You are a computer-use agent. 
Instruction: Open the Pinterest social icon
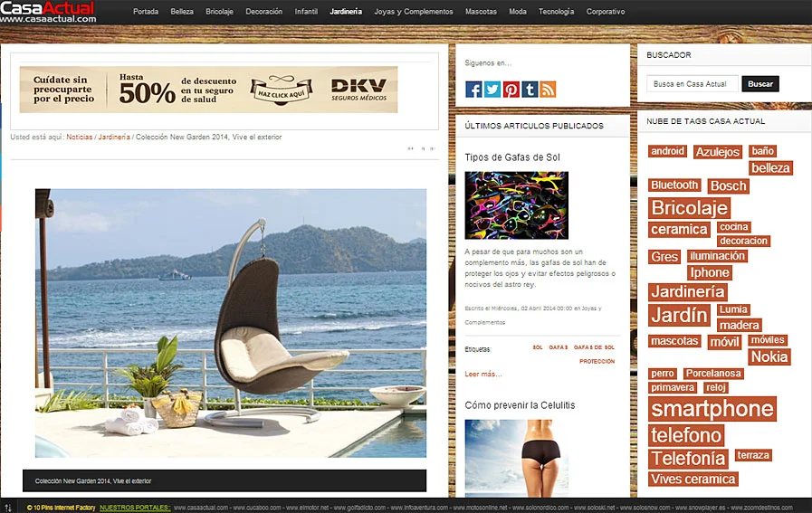coord(511,90)
